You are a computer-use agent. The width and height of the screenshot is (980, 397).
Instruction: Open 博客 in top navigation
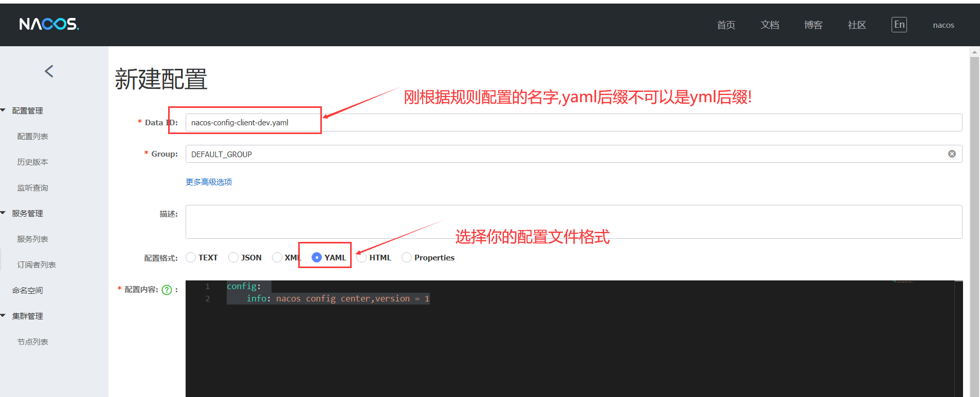(813, 25)
